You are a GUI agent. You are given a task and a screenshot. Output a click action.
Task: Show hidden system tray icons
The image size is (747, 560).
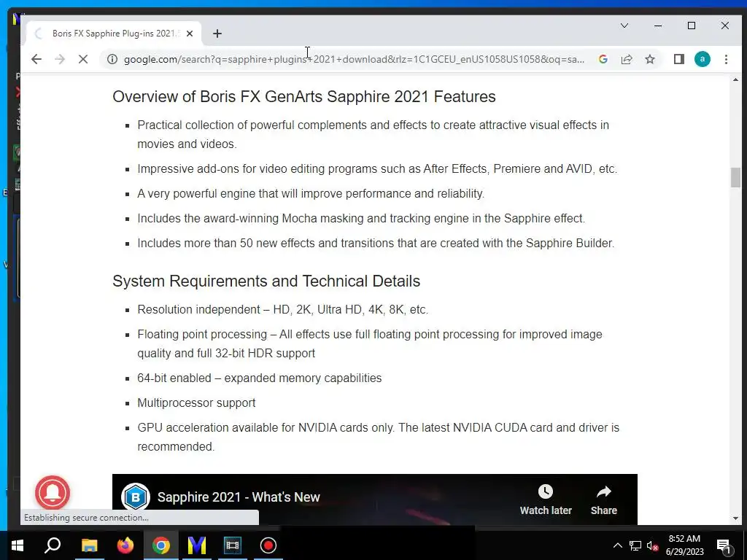[617, 545]
